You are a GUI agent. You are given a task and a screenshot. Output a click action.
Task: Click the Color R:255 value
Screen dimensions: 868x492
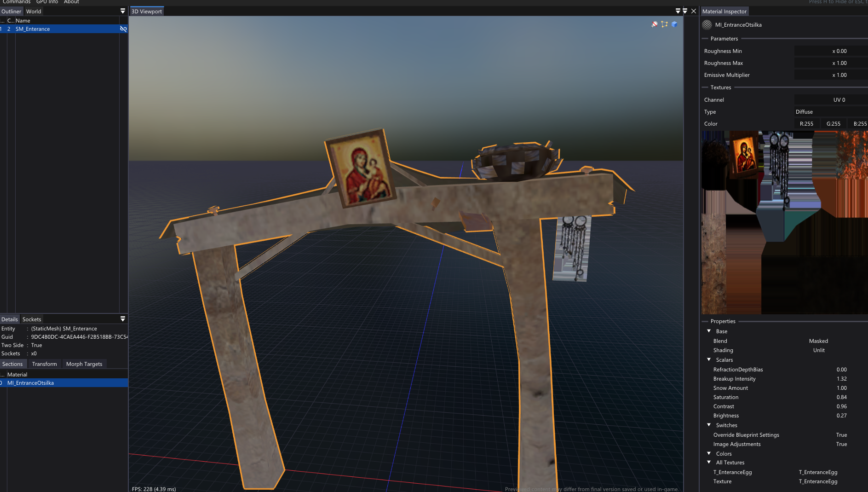point(807,124)
